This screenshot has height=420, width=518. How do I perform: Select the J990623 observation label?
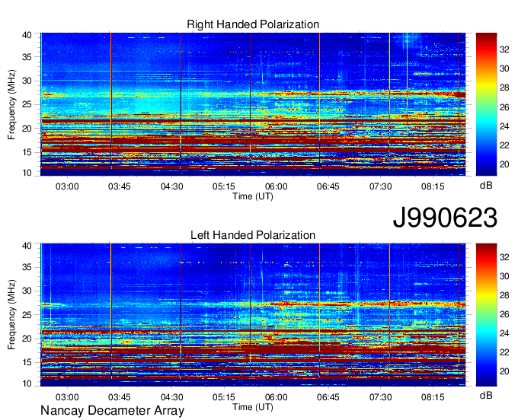tap(445, 218)
